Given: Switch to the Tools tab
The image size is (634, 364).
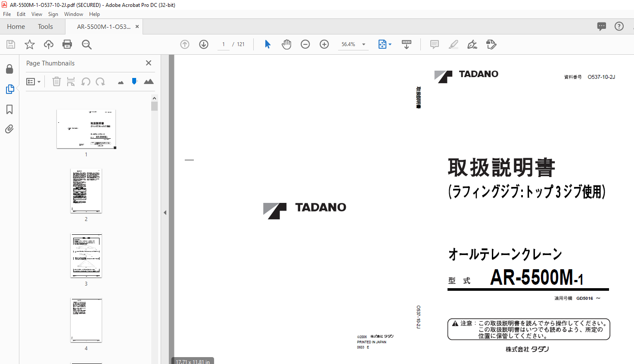Looking at the screenshot, I should coord(45,27).
